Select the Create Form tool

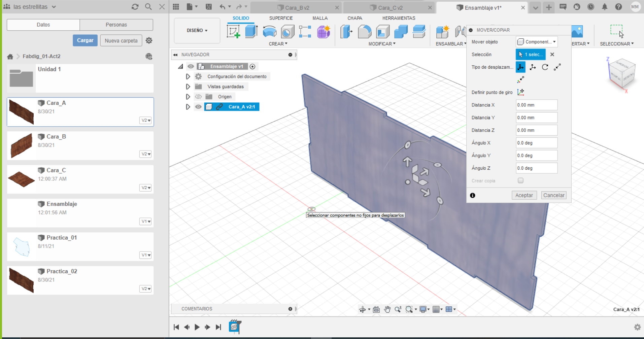324,32
